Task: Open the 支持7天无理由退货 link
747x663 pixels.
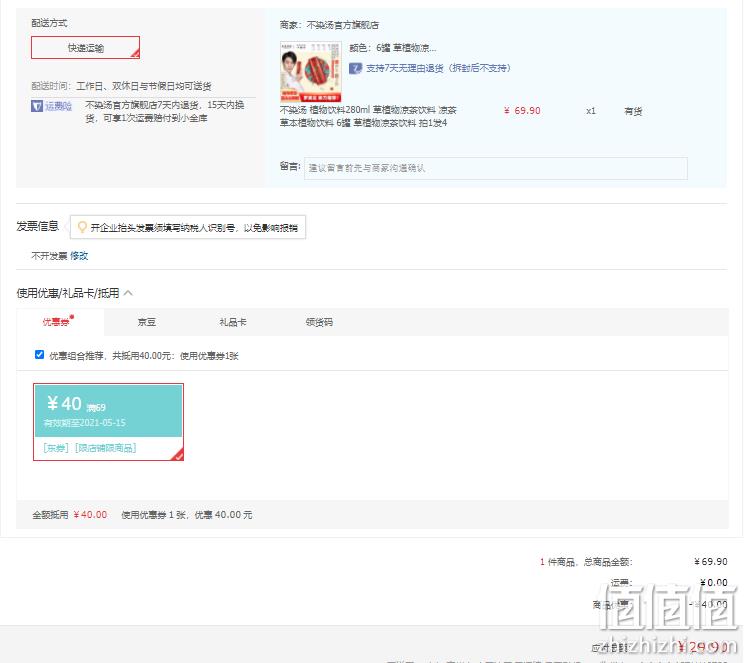Action: click(x=438, y=68)
